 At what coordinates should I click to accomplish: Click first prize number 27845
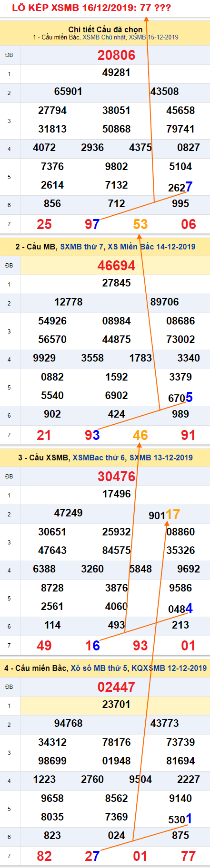coord(116,283)
